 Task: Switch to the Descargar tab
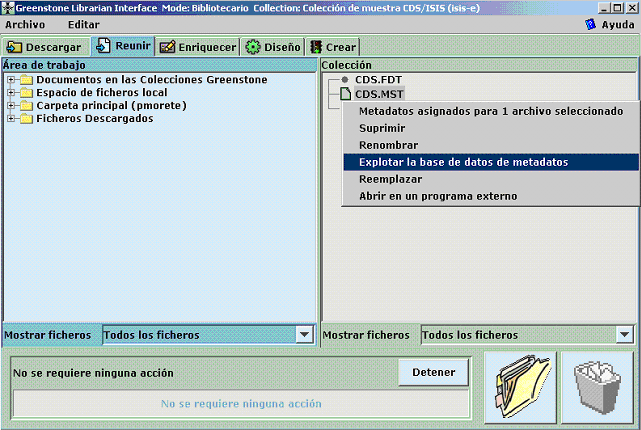[46, 47]
